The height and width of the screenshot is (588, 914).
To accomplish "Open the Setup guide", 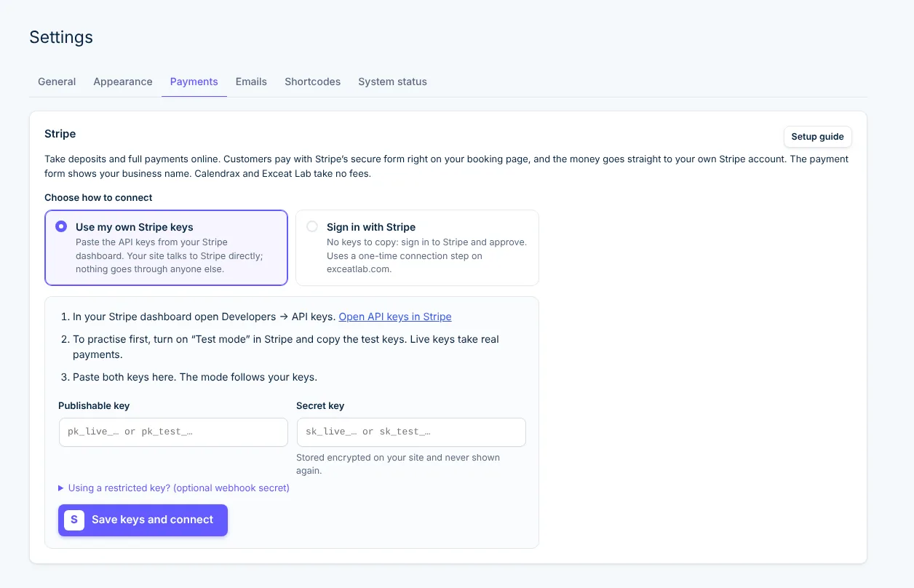I will click(817, 137).
